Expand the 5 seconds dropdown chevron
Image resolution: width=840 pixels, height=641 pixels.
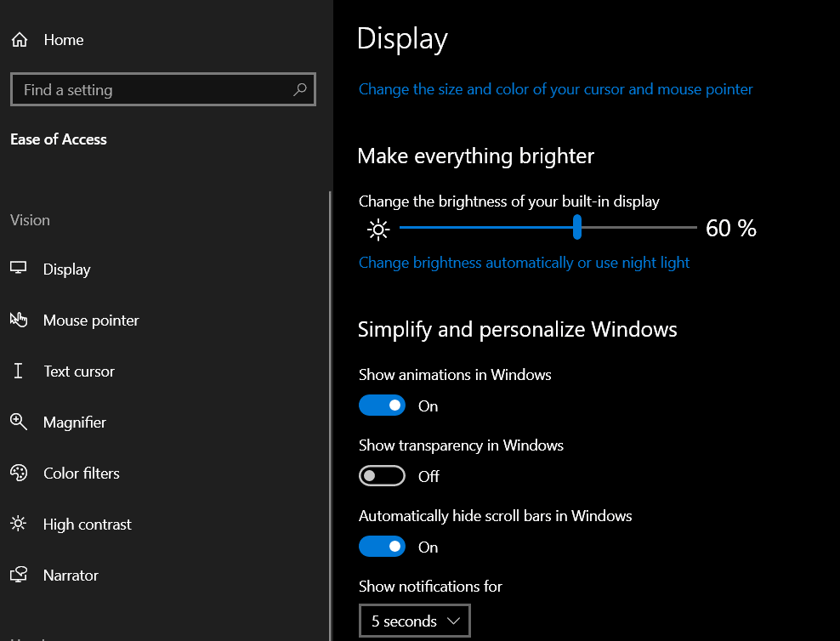click(x=454, y=621)
